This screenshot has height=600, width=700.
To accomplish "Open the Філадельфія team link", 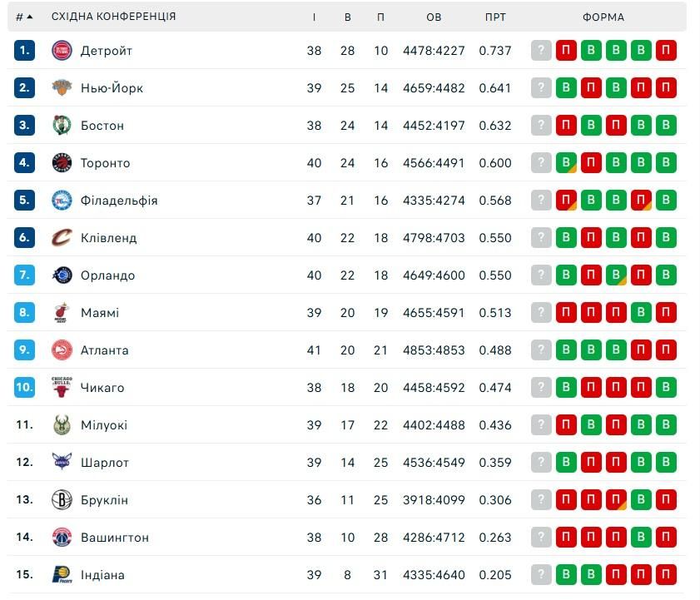I will coord(119,201).
